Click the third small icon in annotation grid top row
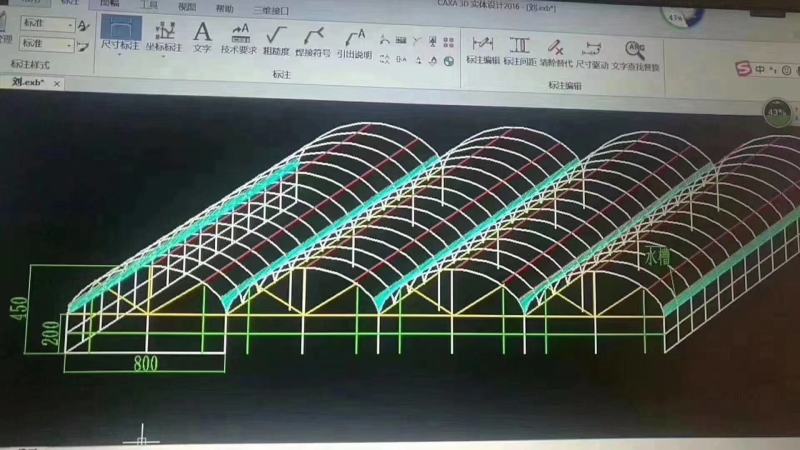Screen dimensions: 800x450 coord(417,41)
